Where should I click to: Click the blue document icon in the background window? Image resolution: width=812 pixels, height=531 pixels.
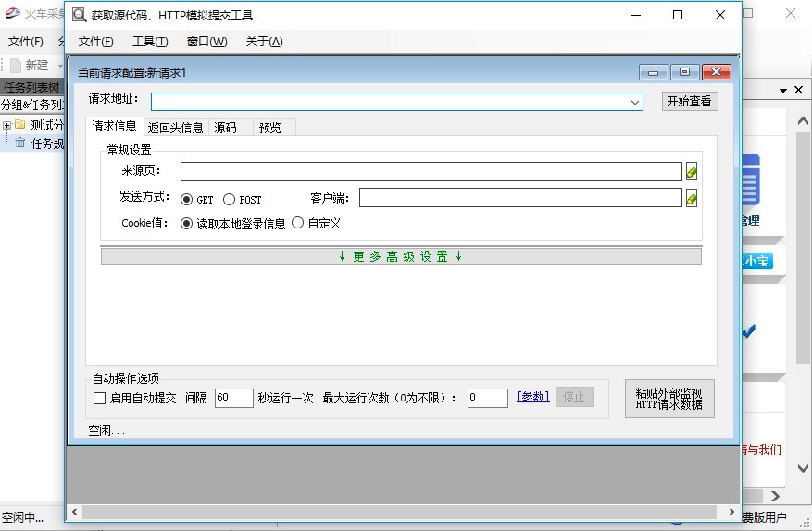[751, 181]
